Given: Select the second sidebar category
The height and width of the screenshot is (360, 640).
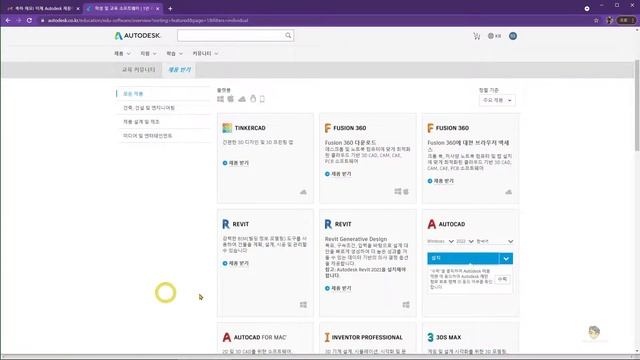Looking at the screenshot, I should [x=149, y=108].
